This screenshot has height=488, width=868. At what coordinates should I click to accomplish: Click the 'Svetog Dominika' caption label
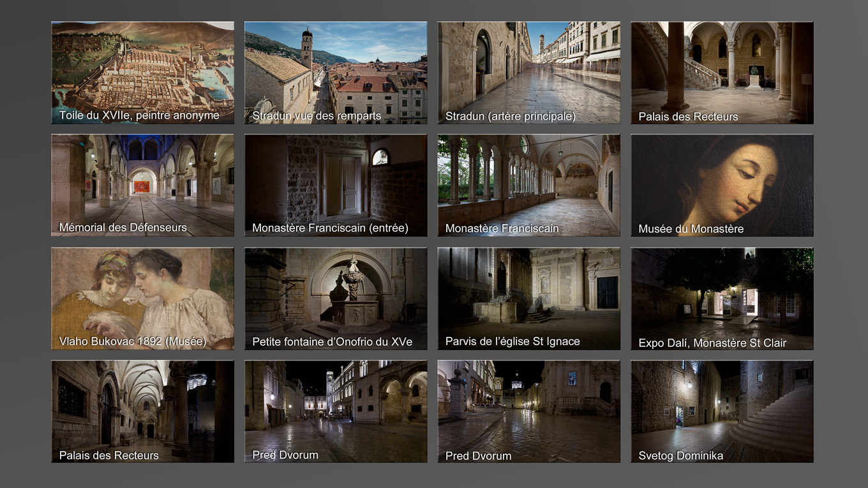[x=680, y=455]
